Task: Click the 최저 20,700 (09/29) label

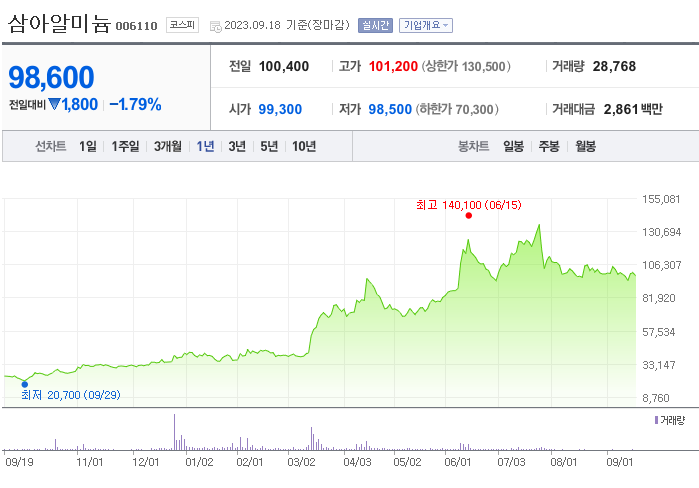Action: [x=71, y=395]
